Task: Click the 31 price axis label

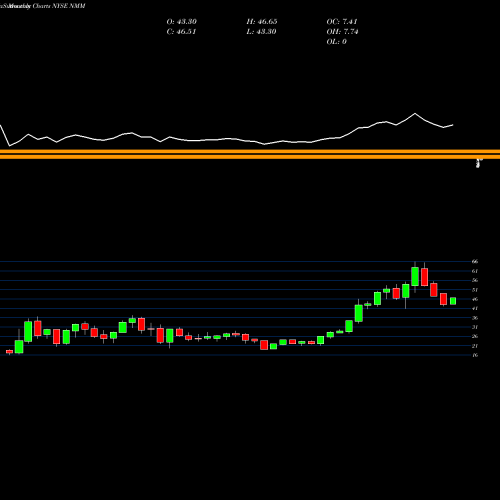Action: [475, 327]
